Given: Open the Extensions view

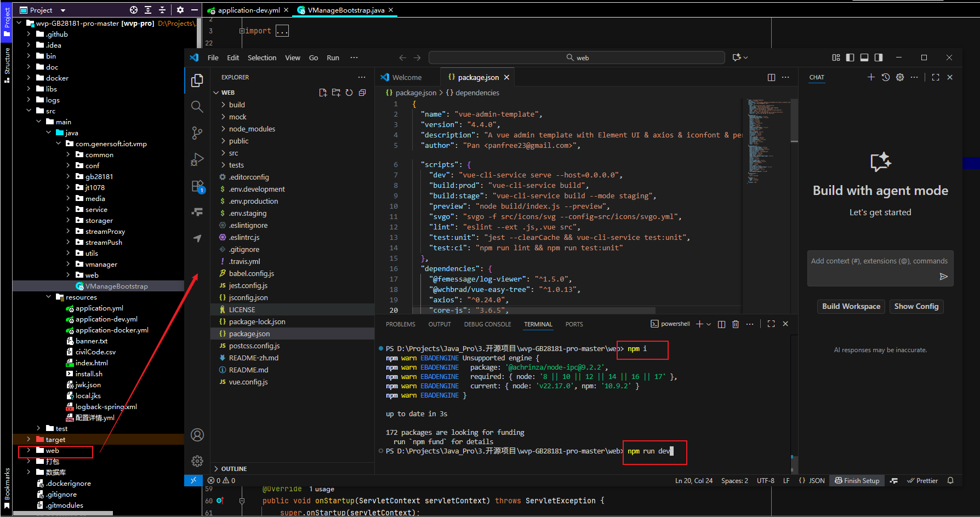Looking at the screenshot, I should coord(197,186).
